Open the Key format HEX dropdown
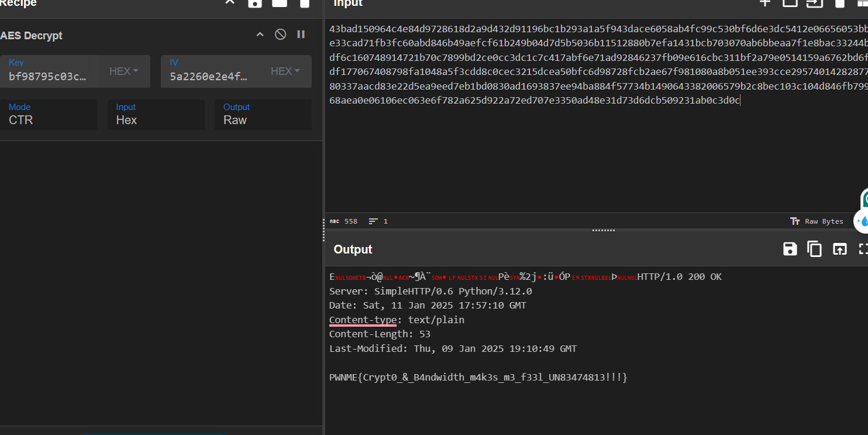 [124, 71]
